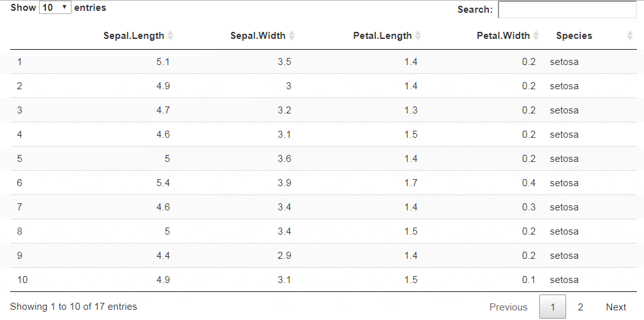
Task: Click Sepal.Width value 3.9 cell
Action: pos(284,183)
